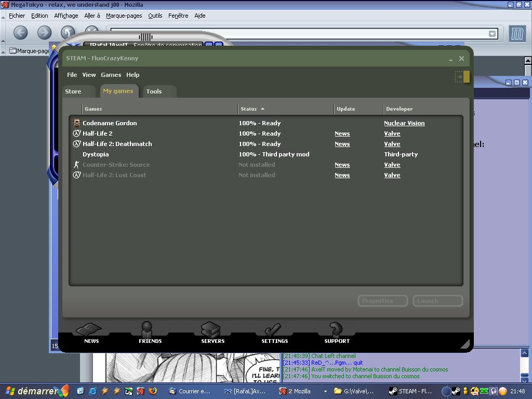The height and width of the screenshot is (399, 532).
Task: Click the Counter-Strike: Source game icon
Action: [x=77, y=165]
